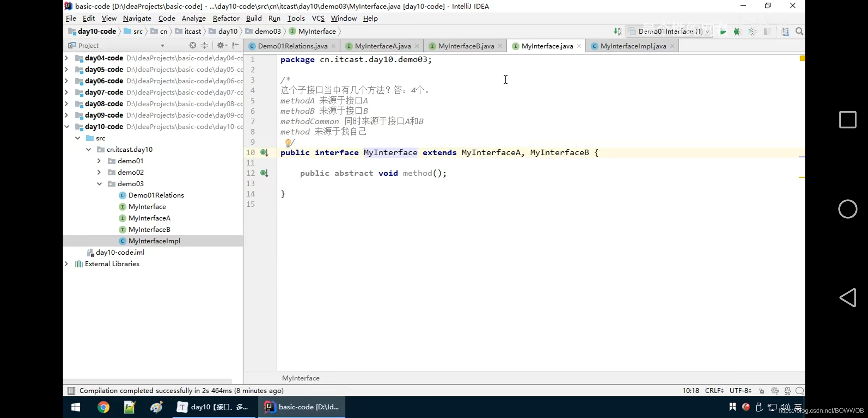Viewport: 868px width, 418px height.
Task: Click the intention light bulb on line 9
Action: (288, 143)
